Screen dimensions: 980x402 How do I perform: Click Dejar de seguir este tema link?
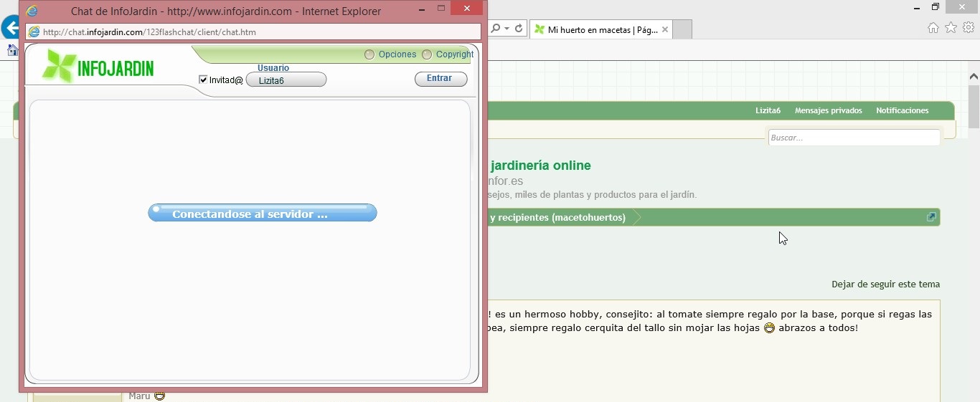[885, 284]
